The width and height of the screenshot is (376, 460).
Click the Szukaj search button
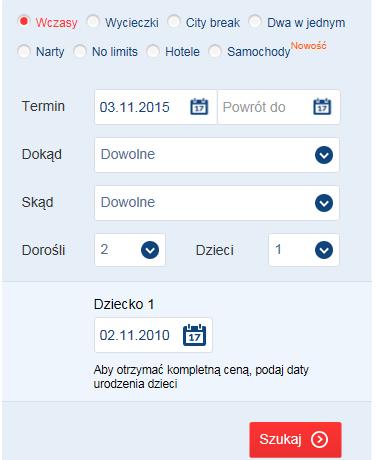coord(295,440)
